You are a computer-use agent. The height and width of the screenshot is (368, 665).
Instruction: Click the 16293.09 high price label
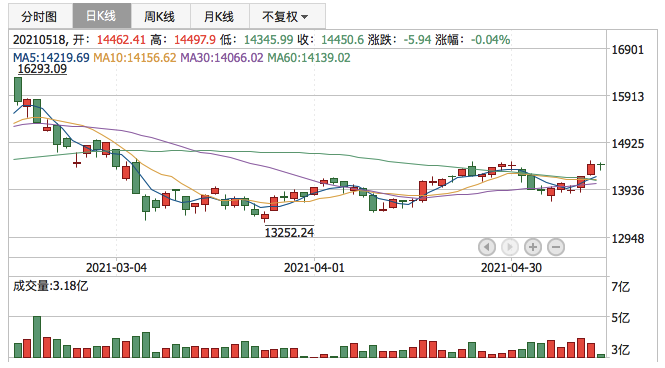coord(42,69)
